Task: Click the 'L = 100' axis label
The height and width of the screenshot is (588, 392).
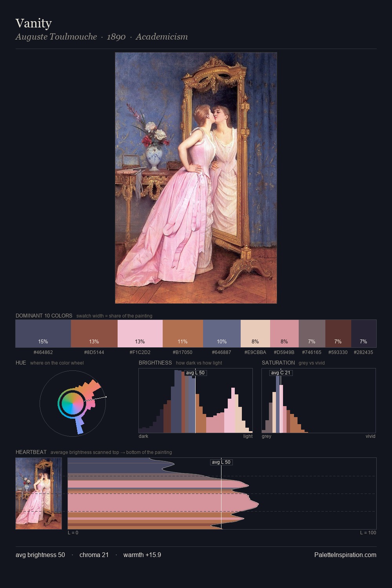Action: [x=368, y=533]
